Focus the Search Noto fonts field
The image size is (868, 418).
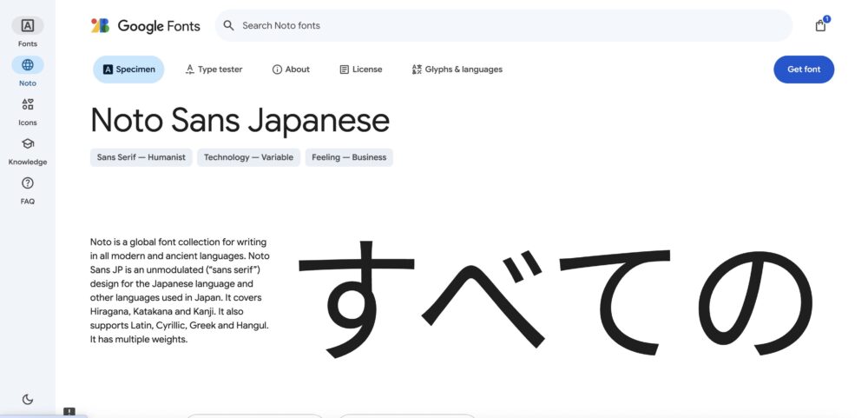coord(503,25)
